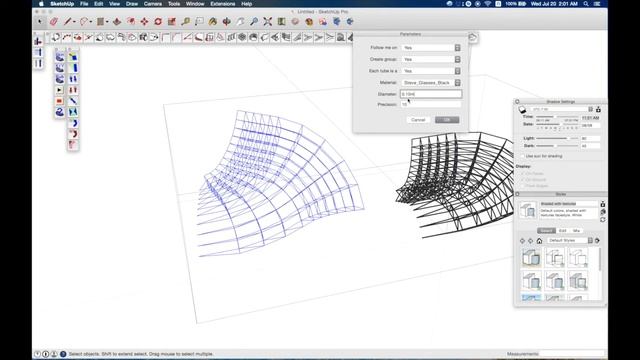Open the Draw menu
The image size is (640, 360).
[x=132, y=4]
